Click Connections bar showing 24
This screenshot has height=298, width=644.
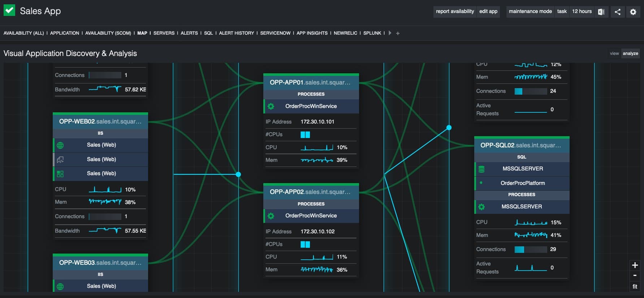pyautogui.click(x=531, y=91)
